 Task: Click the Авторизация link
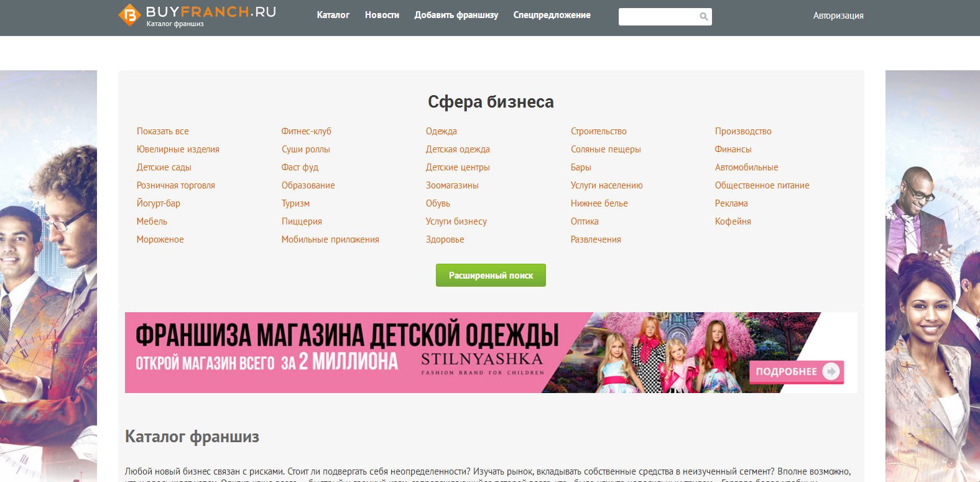(x=838, y=16)
